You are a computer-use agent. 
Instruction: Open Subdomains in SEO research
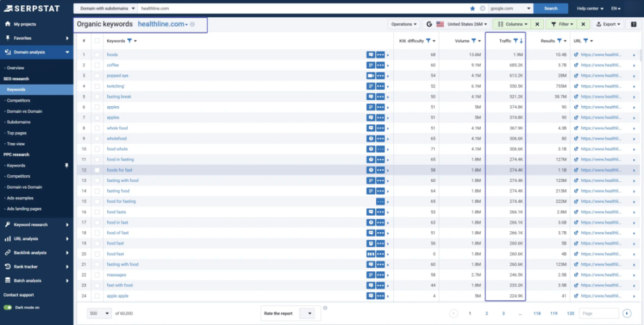[x=18, y=122]
